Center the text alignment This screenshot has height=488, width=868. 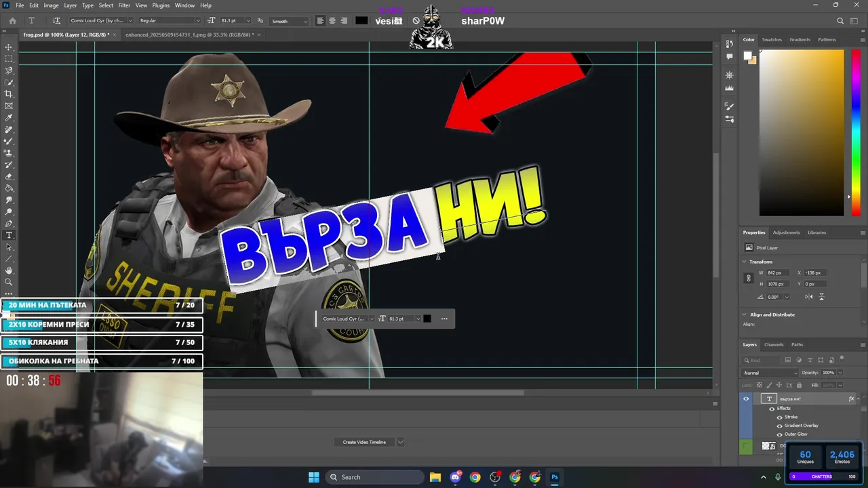pos(332,21)
